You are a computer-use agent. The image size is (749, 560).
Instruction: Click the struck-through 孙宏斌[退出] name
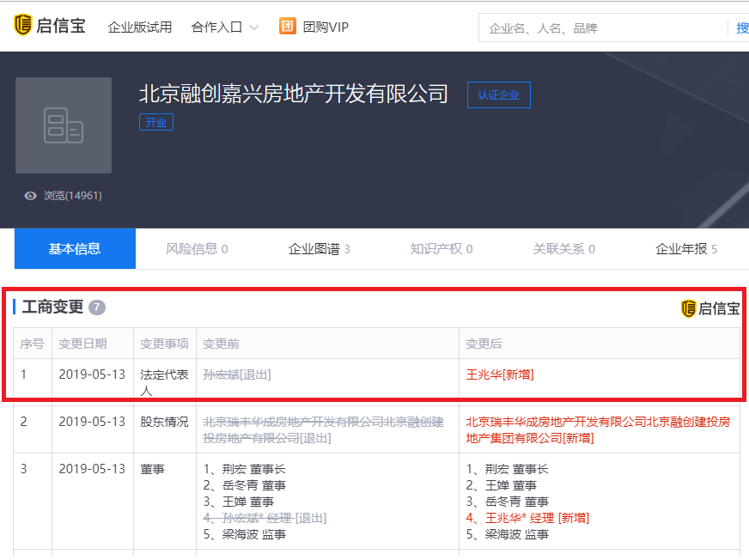(x=236, y=374)
